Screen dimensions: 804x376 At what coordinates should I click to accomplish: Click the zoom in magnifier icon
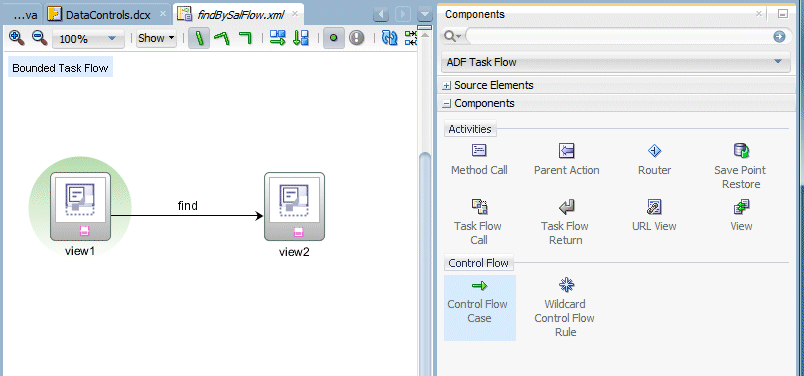(17, 37)
